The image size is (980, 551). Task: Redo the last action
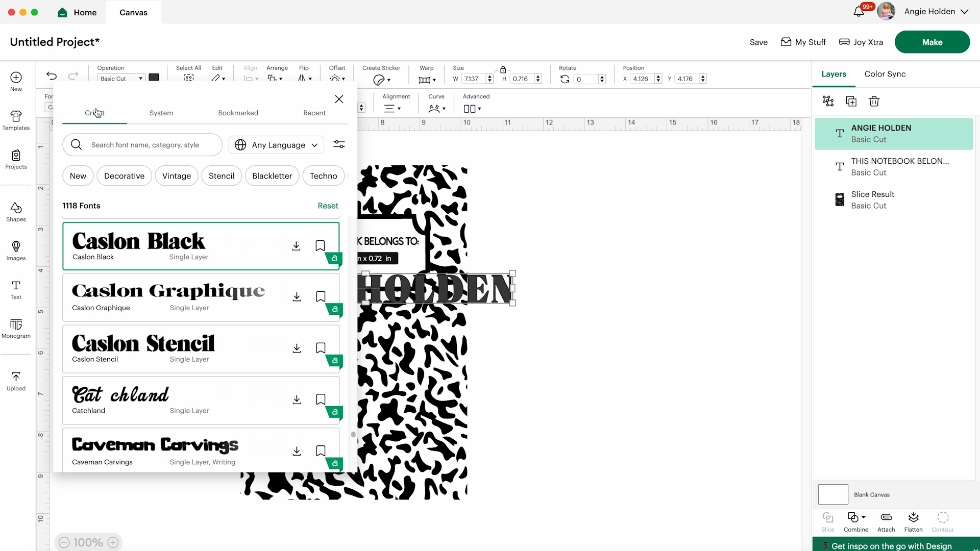pyautogui.click(x=73, y=76)
